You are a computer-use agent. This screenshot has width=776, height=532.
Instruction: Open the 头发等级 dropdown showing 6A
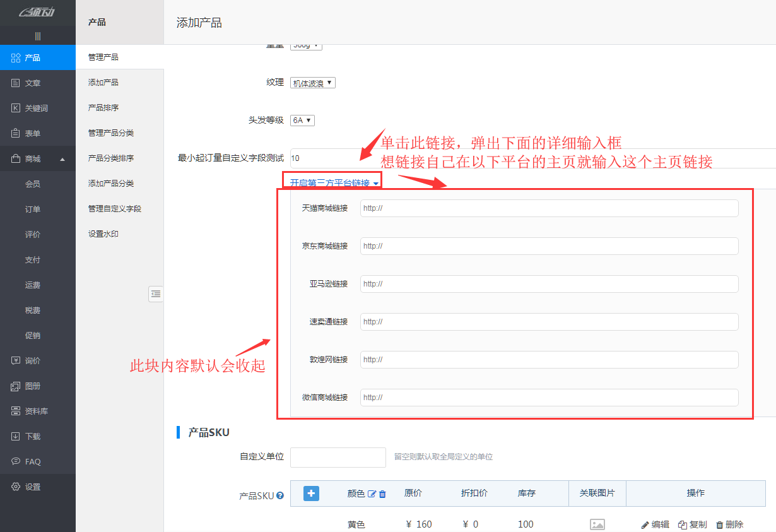click(302, 119)
